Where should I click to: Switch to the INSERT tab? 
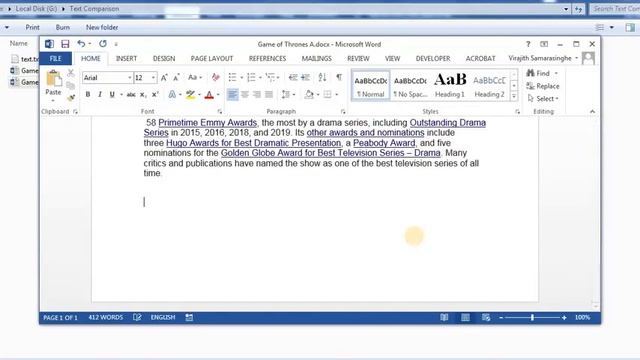(x=127, y=58)
